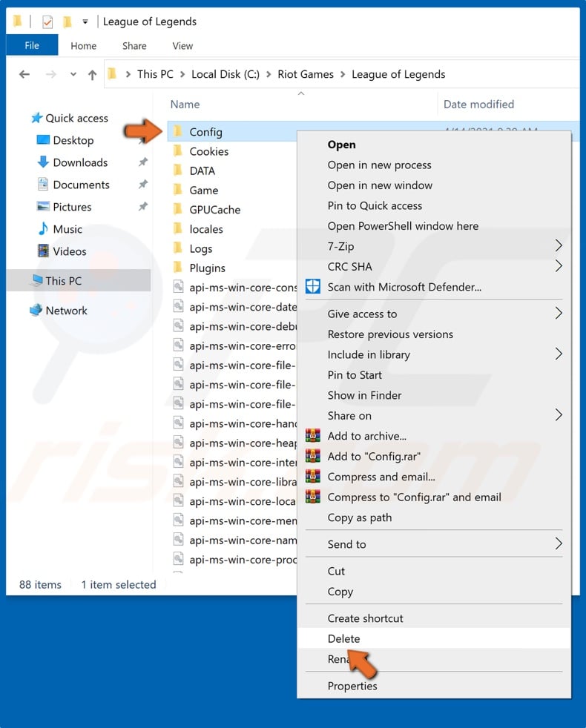Image resolution: width=586 pixels, height=728 pixels.
Task: Select the Plugins folder icon
Action: (177, 268)
